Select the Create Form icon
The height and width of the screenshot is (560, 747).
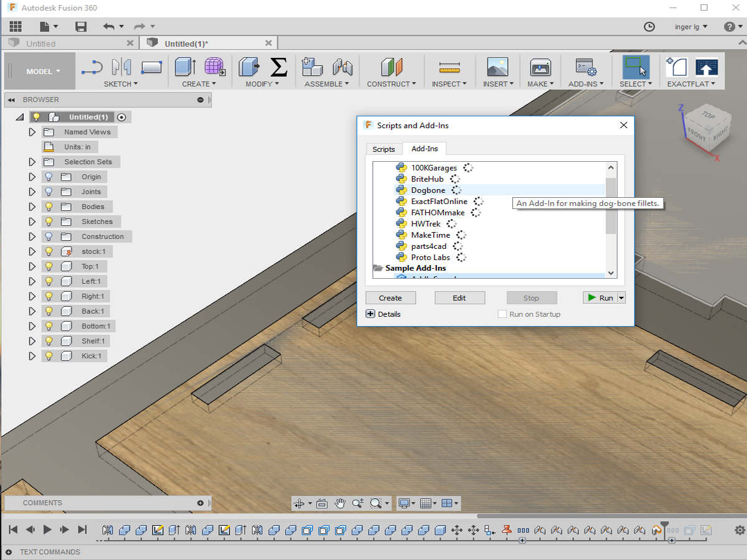click(215, 67)
